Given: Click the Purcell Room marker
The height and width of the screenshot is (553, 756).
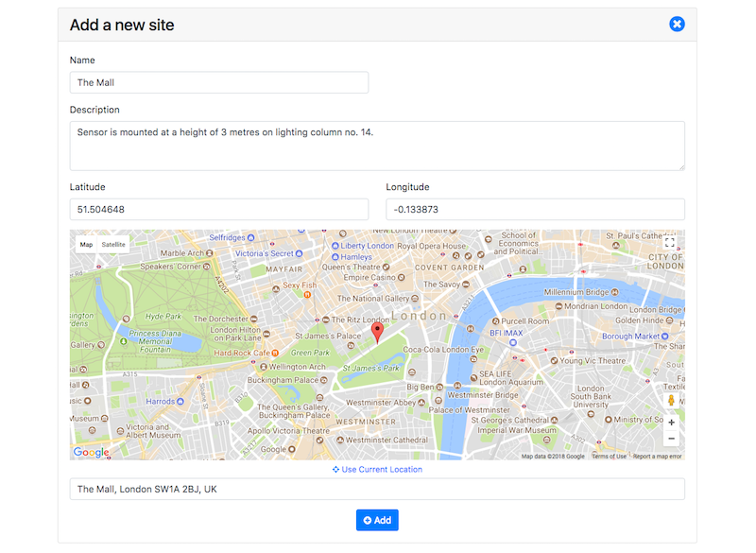Looking at the screenshot, I should click(495, 321).
